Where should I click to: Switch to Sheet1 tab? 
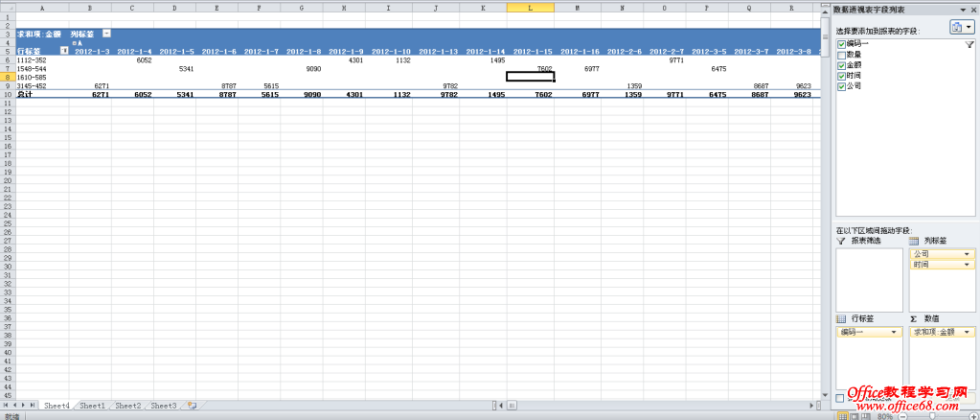93,406
